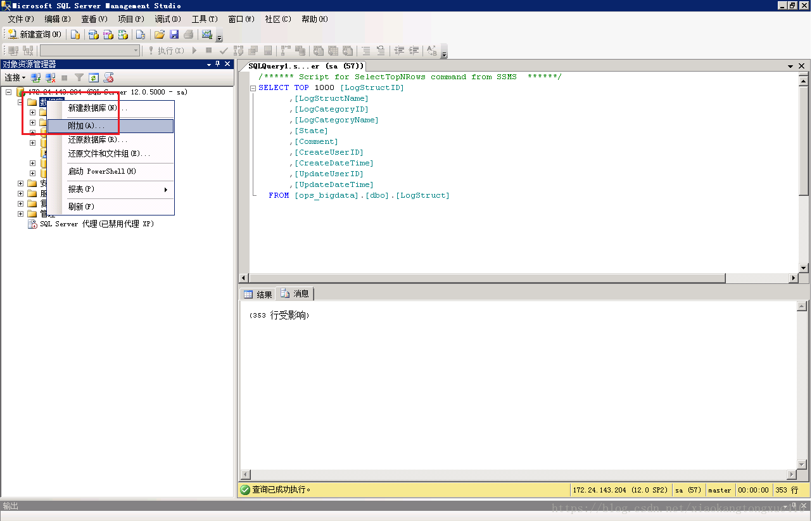Select SQL Server 代理(已禁用代理 XP) node
Screen dimensions: 812x521
[97, 224]
